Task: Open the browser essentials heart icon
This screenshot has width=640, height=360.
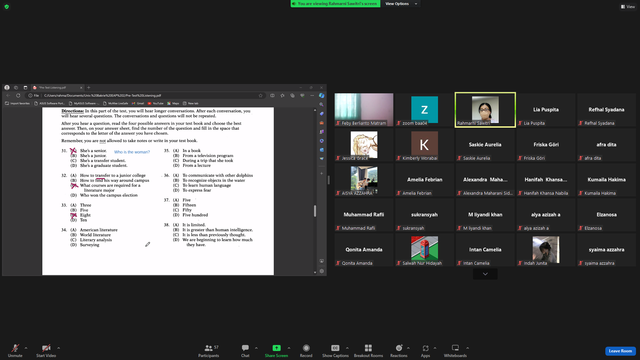Action: click(x=302, y=96)
